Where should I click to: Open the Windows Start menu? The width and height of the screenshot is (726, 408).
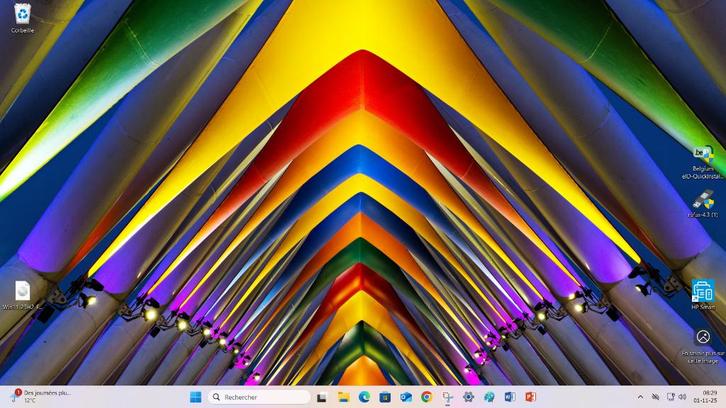point(195,397)
